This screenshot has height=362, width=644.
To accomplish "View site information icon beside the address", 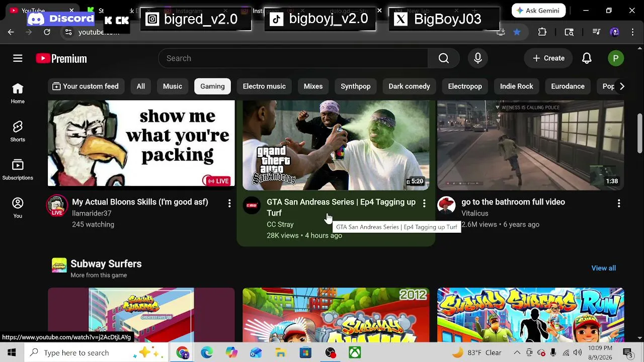I will point(68,32).
